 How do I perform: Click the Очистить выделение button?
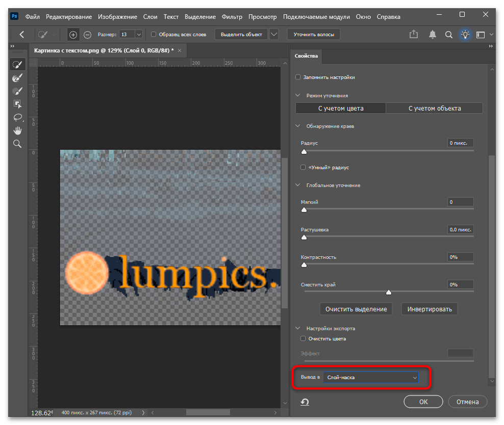[x=356, y=309]
